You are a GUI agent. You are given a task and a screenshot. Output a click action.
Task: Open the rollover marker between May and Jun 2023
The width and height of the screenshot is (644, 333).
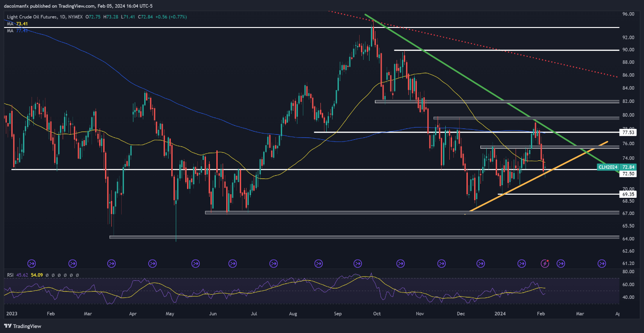[195, 263]
